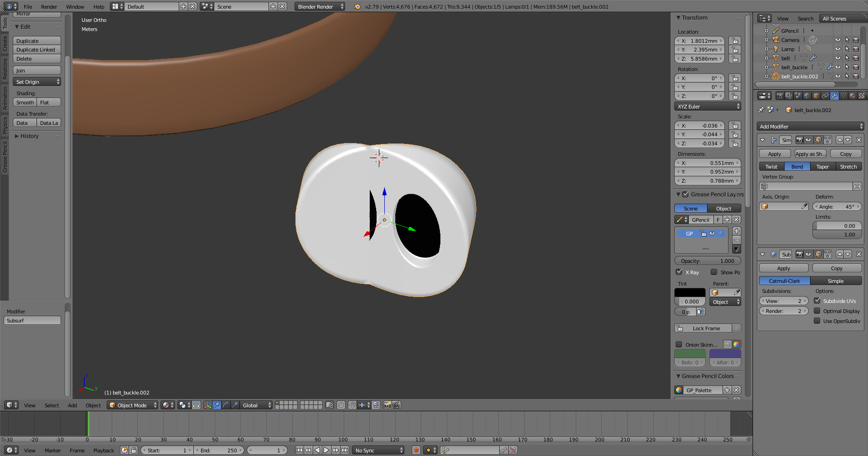Image resolution: width=868 pixels, height=456 pixels.
Task: Select the Taper deform mode
Action: [823, 166]
